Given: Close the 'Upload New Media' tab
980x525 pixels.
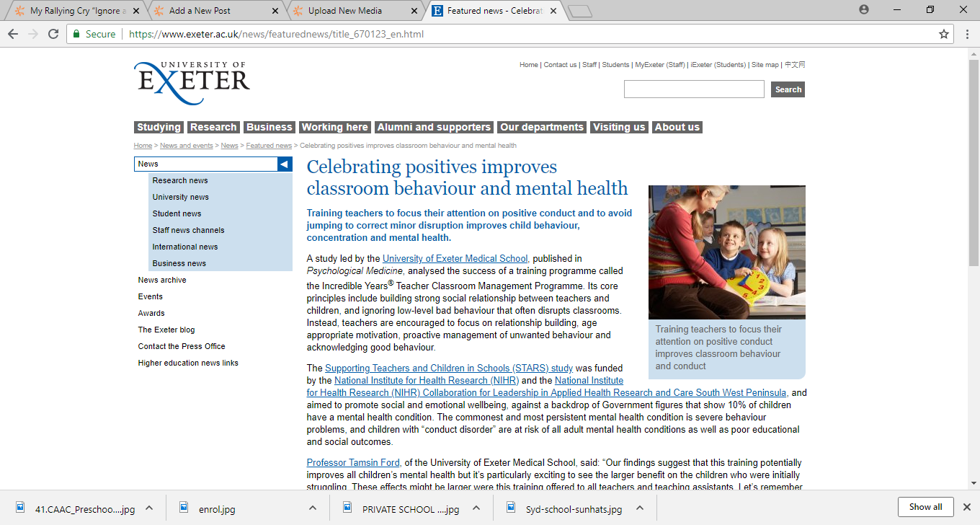Looking at the screenshot, I should pos(414,11).
